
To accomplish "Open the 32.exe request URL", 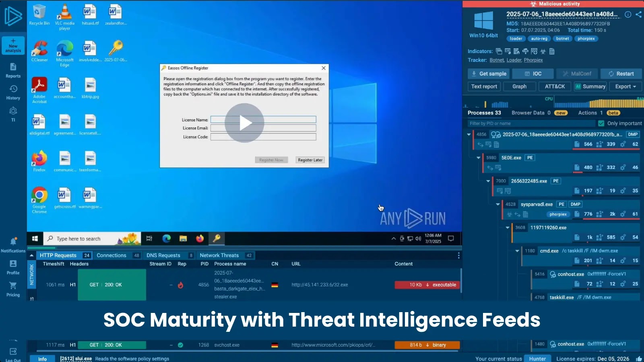I will [x=320, y=285].
